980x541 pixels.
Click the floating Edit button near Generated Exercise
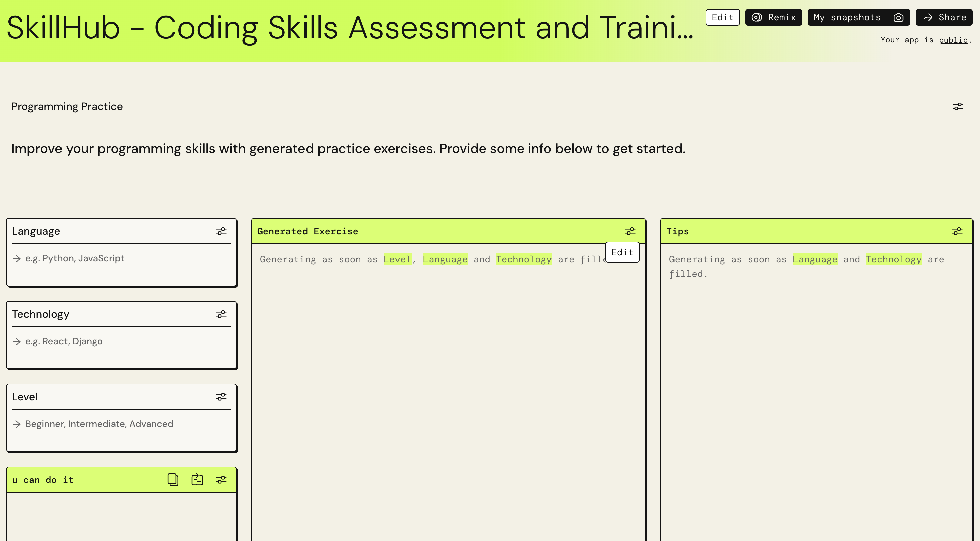[622, 252]
